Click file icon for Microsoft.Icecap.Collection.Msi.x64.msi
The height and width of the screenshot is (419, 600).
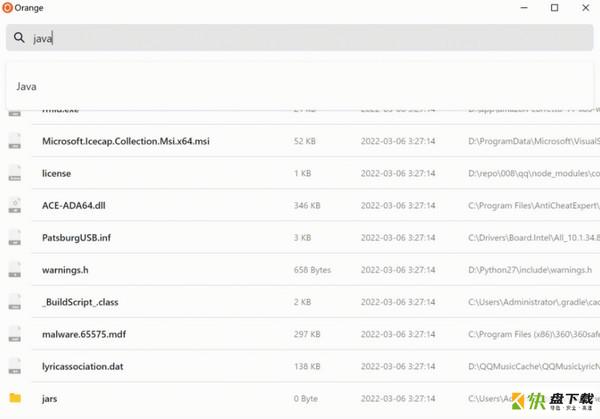click(x=15, y=141)
